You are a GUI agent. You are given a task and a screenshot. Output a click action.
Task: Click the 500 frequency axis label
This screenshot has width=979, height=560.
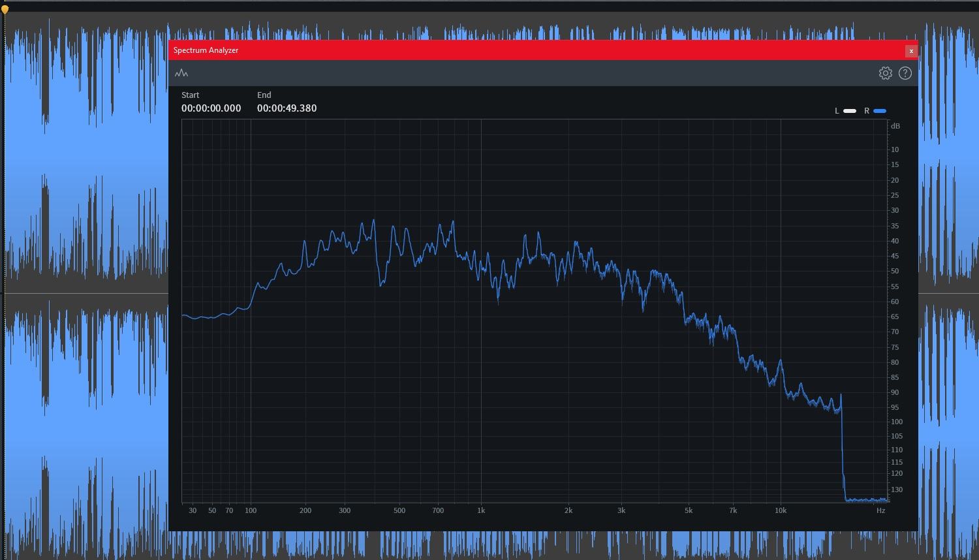[x=399, y=510]
